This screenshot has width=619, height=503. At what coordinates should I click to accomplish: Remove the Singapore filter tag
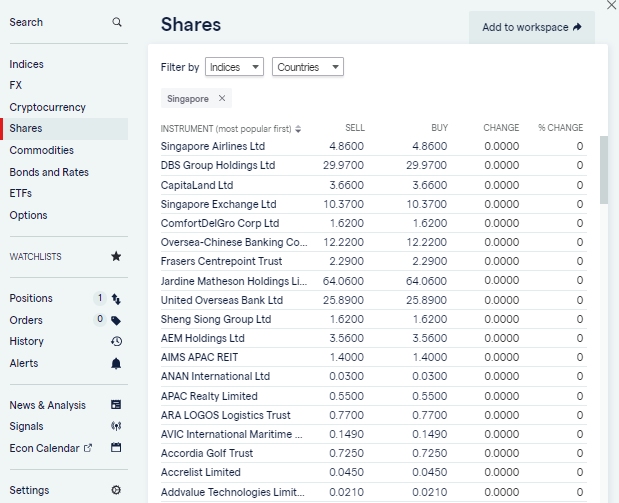[x=222, y=98]
